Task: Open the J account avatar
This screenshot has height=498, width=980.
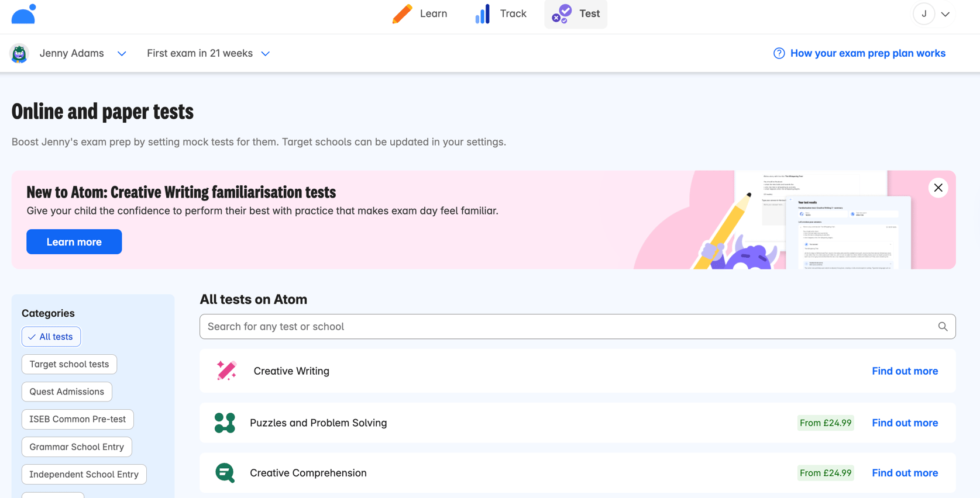Action: point(924,14)
